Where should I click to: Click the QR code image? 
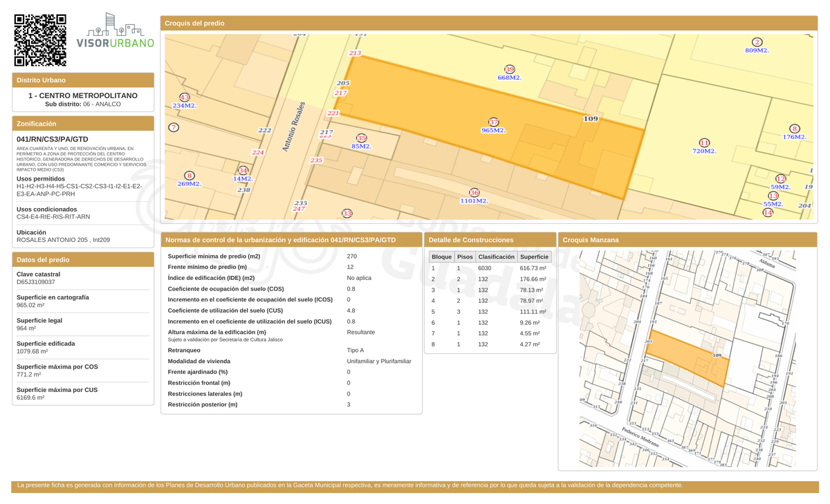[40, 40]
